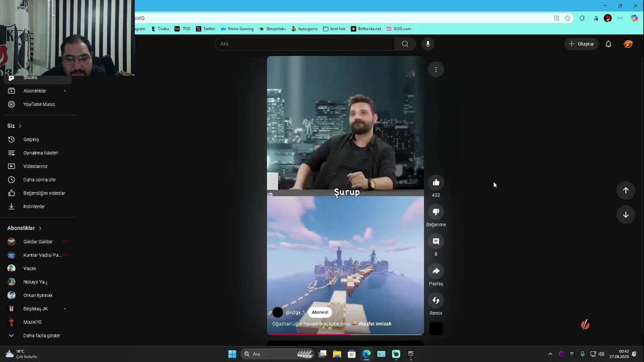Open the Tivibu bookmark
Viewport: 644px width, 362px height.
click(159, 29)
